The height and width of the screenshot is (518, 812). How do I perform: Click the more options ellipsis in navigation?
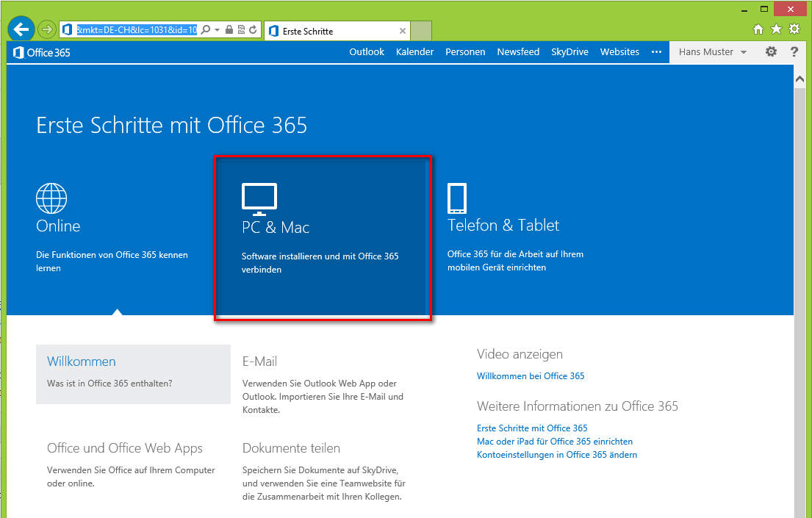pos(657,51)
